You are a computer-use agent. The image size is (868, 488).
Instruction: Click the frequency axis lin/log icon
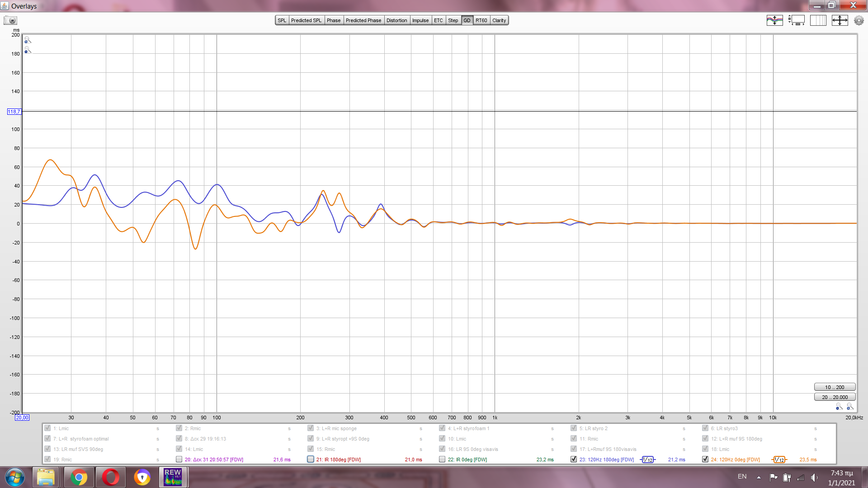click(818, 20)
